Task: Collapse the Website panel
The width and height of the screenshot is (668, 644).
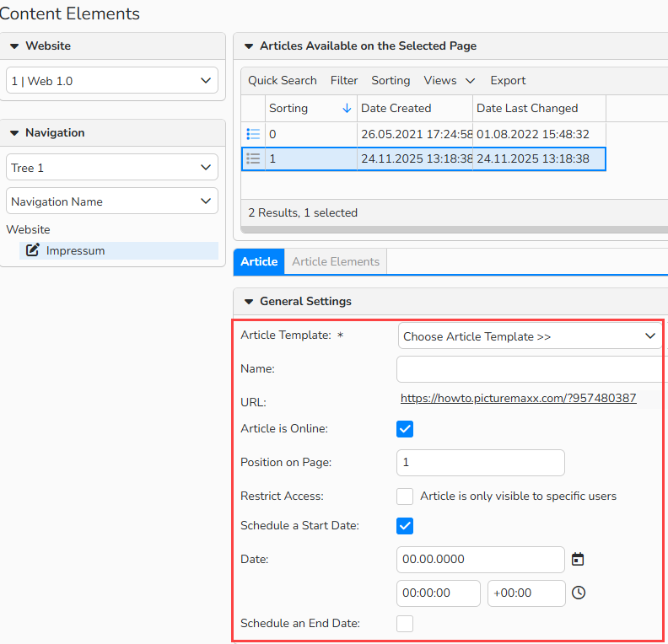Action: 14,46
